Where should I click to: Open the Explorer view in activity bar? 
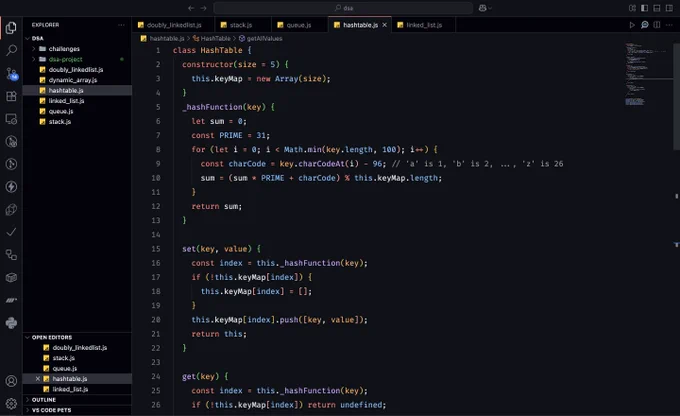[11, 28]
